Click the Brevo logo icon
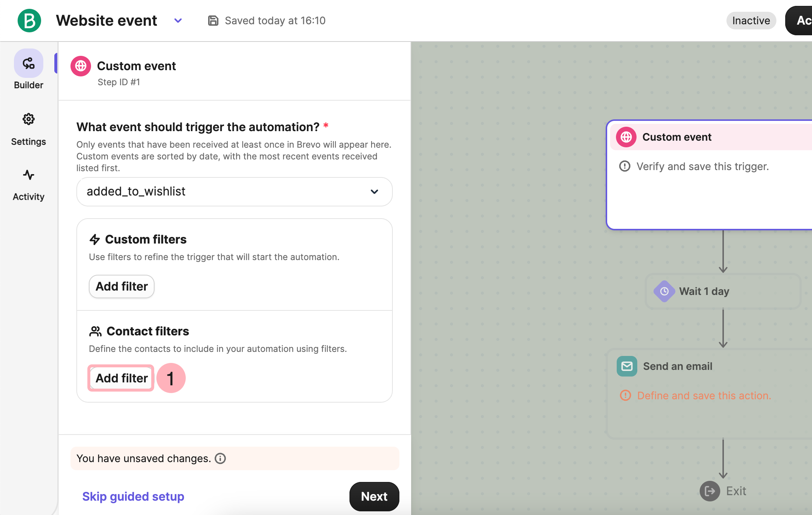This screenshot has height=515, width=812. pyautogui.click(x=29, y=21)
